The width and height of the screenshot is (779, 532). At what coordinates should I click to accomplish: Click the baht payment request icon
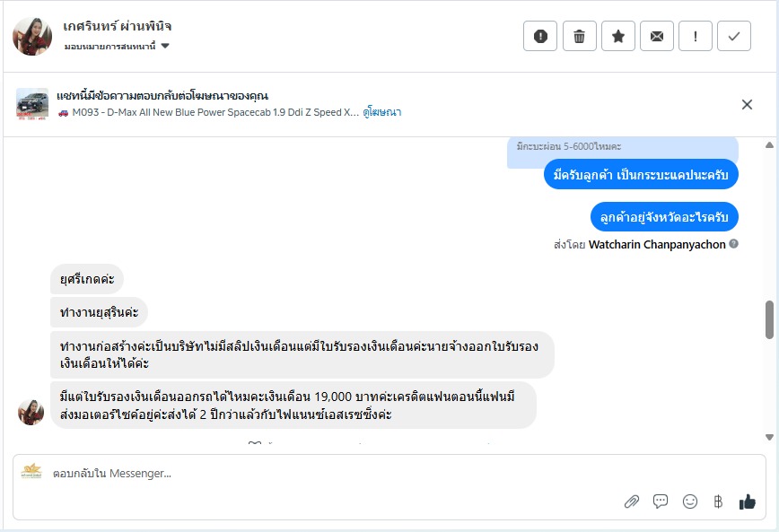click(717, 501)
